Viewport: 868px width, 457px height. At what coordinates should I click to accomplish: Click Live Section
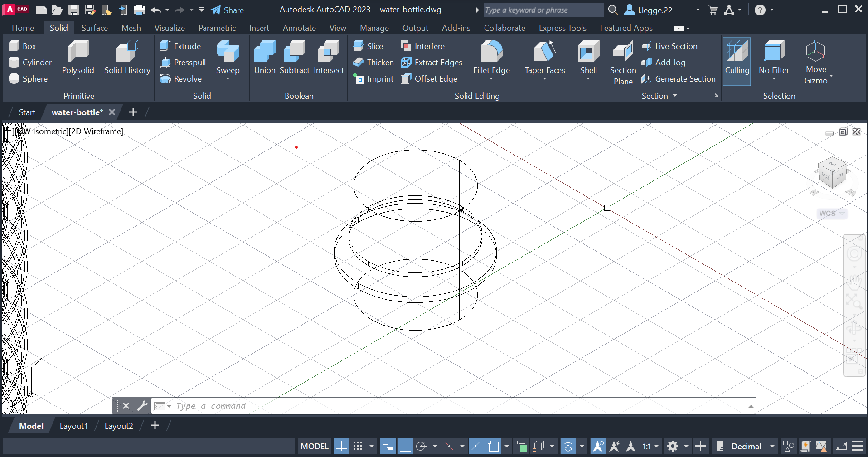669,46
